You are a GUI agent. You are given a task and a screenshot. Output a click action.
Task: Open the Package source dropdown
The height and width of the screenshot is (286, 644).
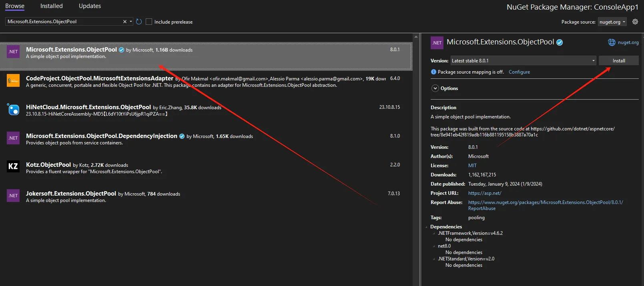613,22
